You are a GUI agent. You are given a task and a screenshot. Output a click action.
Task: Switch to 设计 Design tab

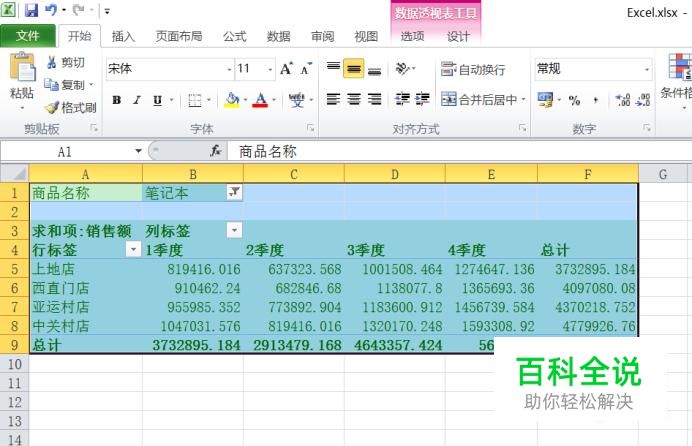(458, 36)
